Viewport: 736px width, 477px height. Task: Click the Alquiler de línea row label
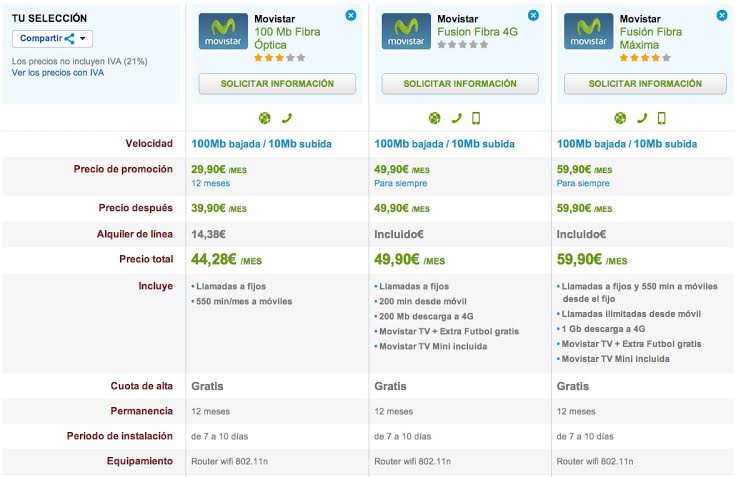135,234
